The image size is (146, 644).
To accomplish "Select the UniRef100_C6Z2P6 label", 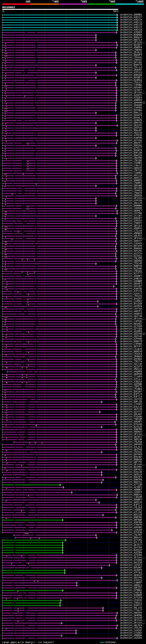I will point(131,638).
